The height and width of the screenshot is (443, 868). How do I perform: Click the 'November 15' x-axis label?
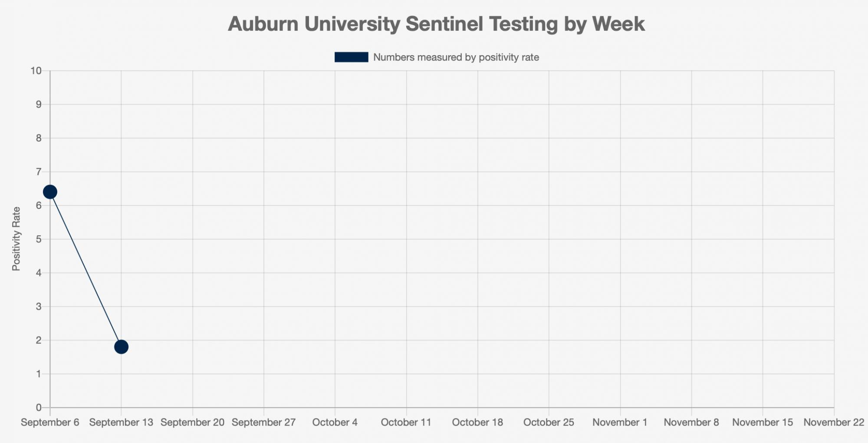coord(762,422)
